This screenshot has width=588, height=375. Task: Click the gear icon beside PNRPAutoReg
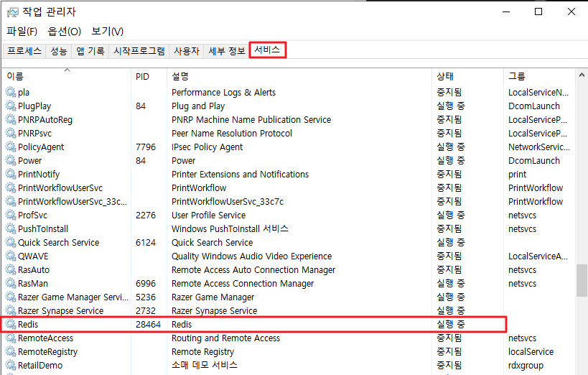pyautogui.click(x=11, y=119)
